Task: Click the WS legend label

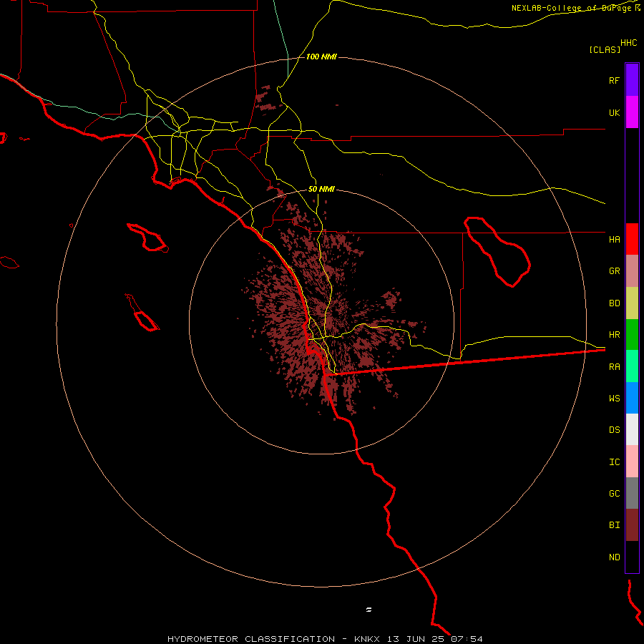Action: pos(614,398)
